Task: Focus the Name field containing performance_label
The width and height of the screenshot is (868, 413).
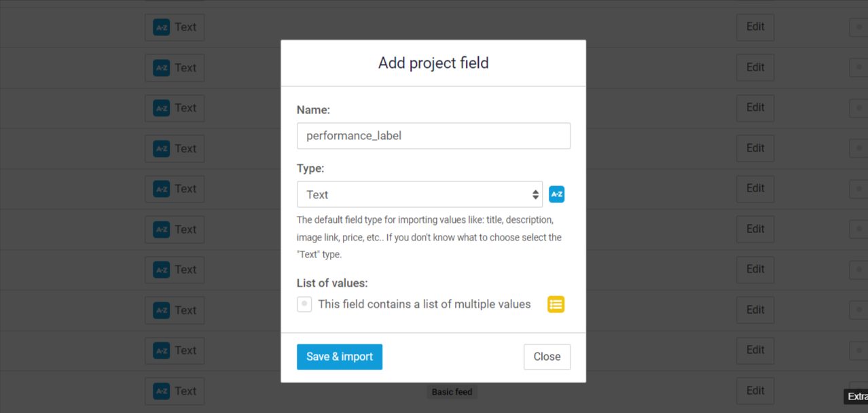Action: 433,136
